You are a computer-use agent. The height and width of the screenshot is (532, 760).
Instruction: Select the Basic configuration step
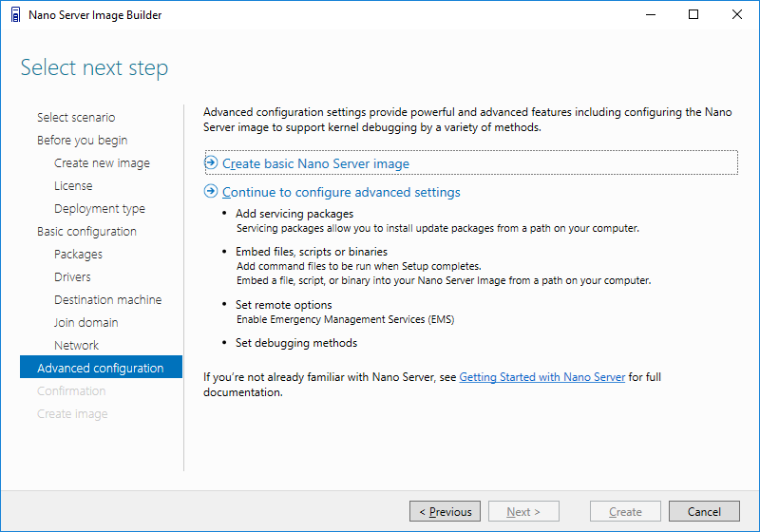coord(86,231)
